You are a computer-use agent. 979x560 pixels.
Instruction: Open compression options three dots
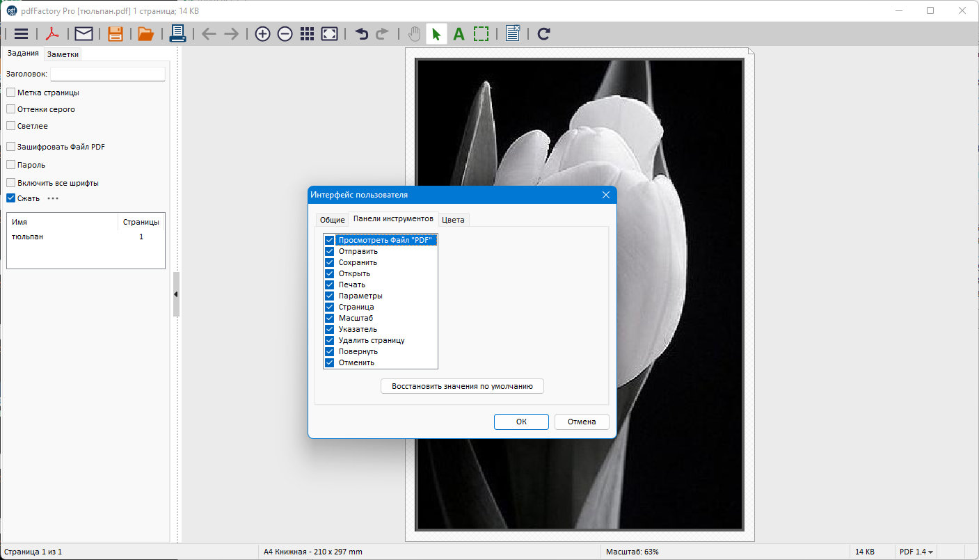53,198
